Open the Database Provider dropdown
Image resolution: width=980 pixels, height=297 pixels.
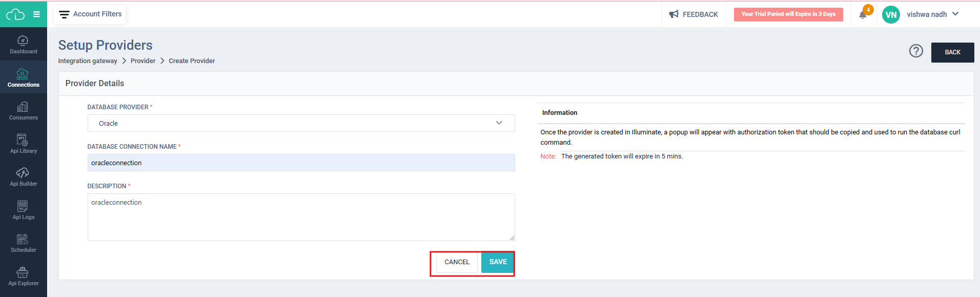click(301, 123)
